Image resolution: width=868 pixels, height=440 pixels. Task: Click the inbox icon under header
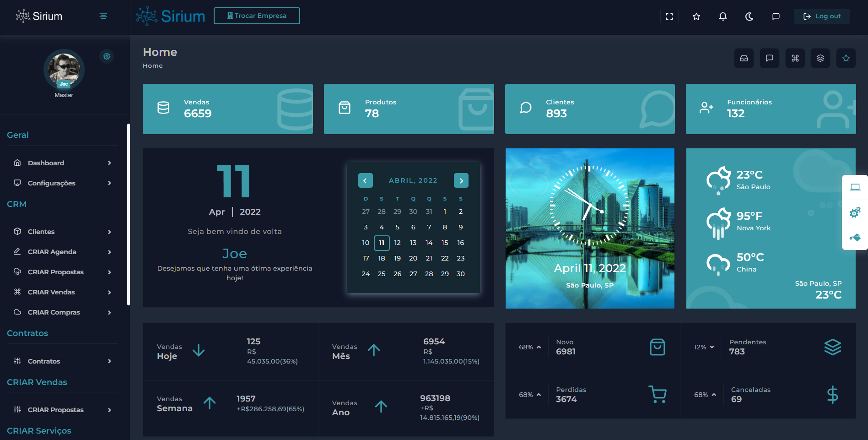click(744, 58)
